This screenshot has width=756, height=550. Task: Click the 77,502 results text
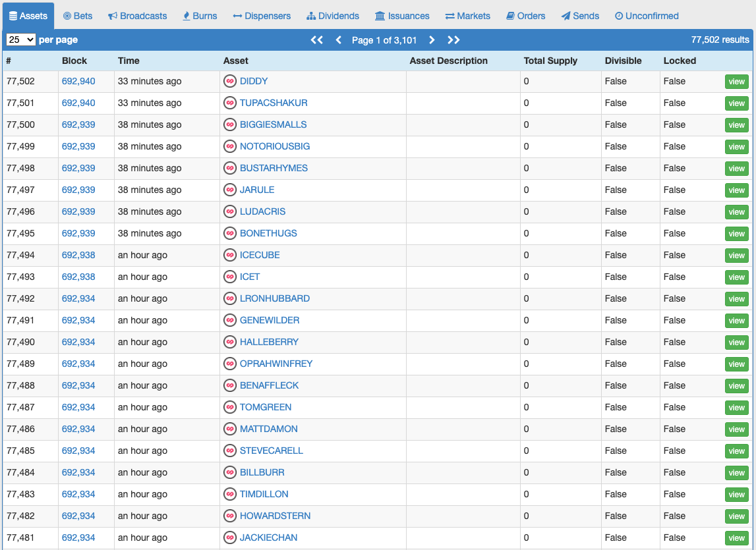point(720,40)
